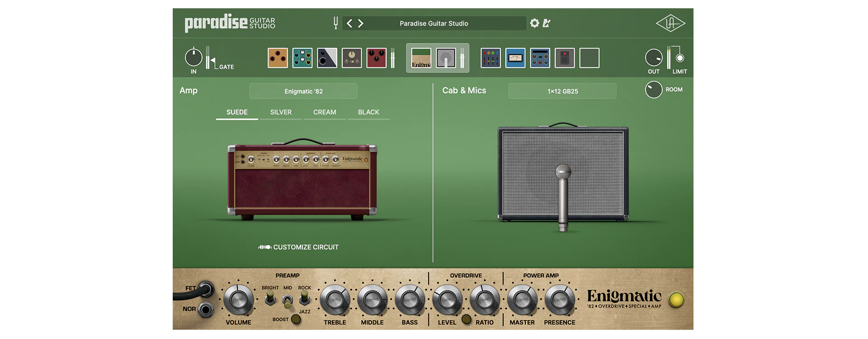Click the metronome icon next to the gear
The height and width of the screenshot is (339, 868).
click(547, 23)
